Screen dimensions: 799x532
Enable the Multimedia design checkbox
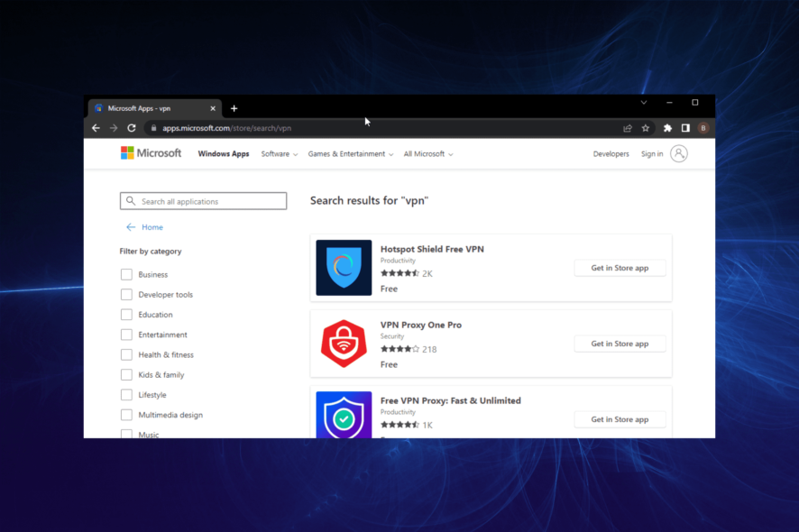tap(126, 415)
